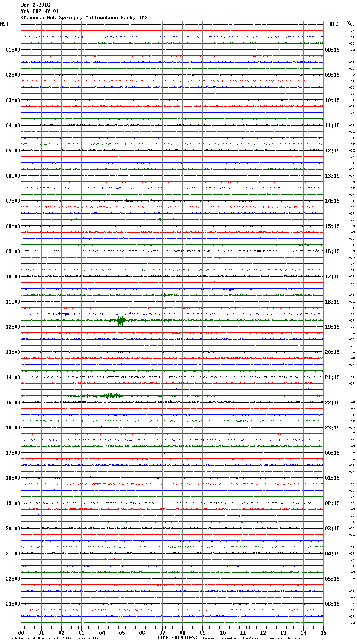Click the 'TIME (MINUTES)' axis title
Viewport: 357px width, 644px height.
[x=177, y=638]
